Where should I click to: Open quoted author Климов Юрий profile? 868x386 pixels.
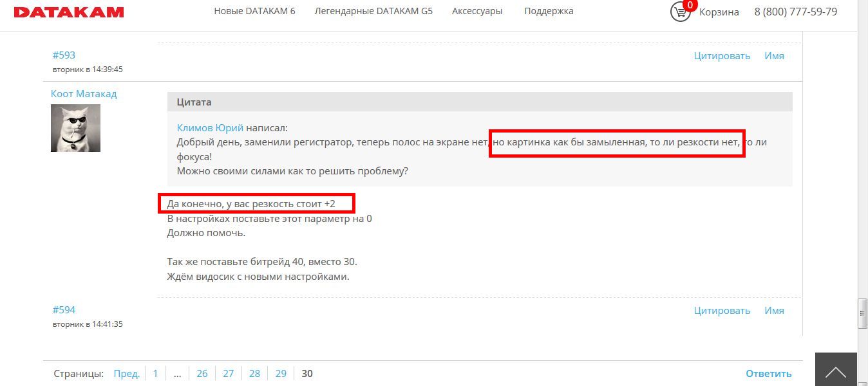pyautogui.click(x=210, y=128)
